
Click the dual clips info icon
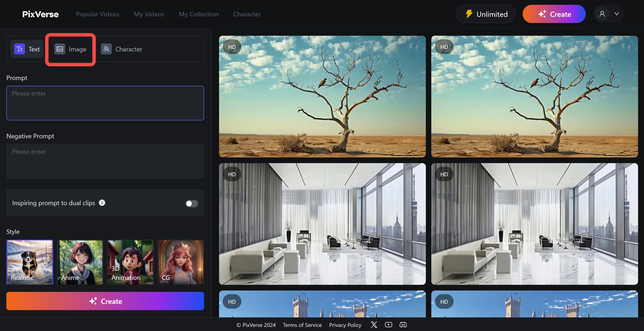[102, 203]
